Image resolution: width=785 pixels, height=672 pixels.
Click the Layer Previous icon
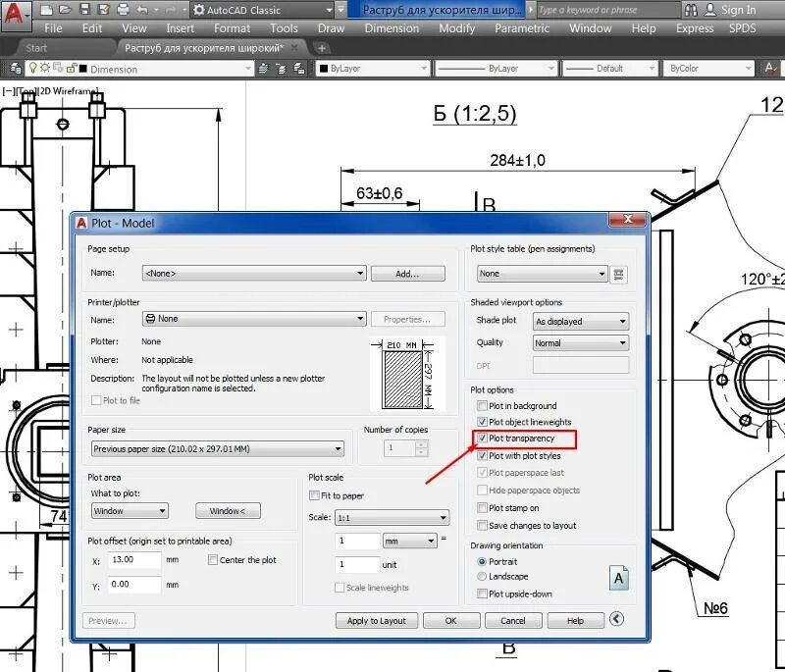point(281,68)
